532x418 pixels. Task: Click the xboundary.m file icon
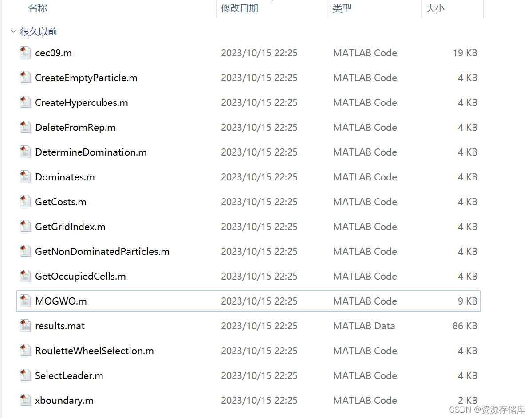[25, 399]
